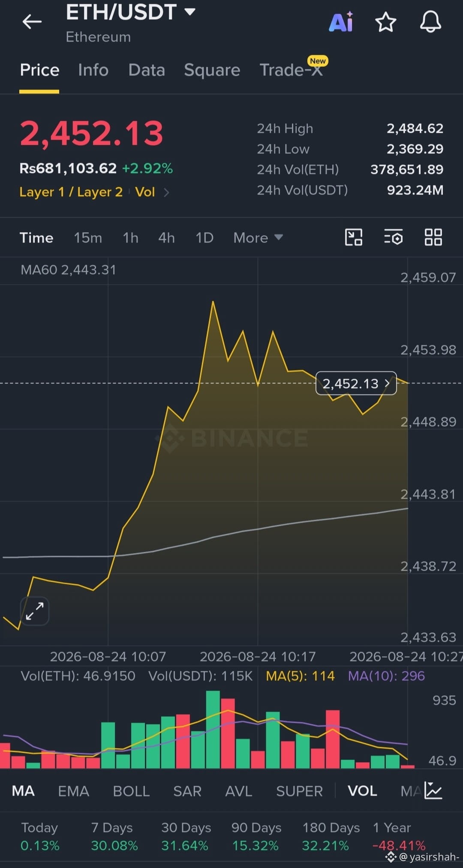Tap the 2026-08-24 10:07 time axis label
The height and width of the screenshot is (868, 463).
108,657
